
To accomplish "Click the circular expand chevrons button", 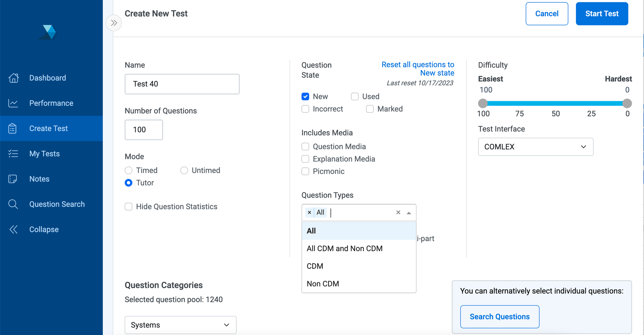I will tap(114, 23).
